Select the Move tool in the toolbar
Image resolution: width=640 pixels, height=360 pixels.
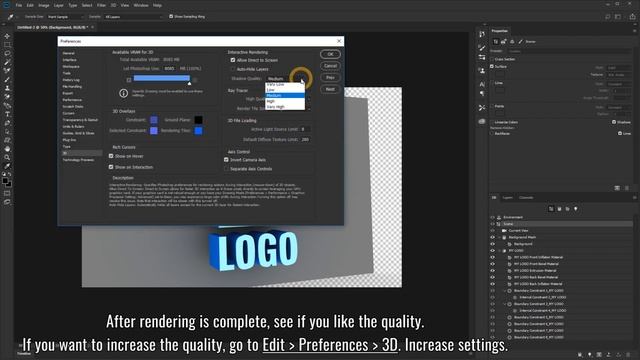7,36
